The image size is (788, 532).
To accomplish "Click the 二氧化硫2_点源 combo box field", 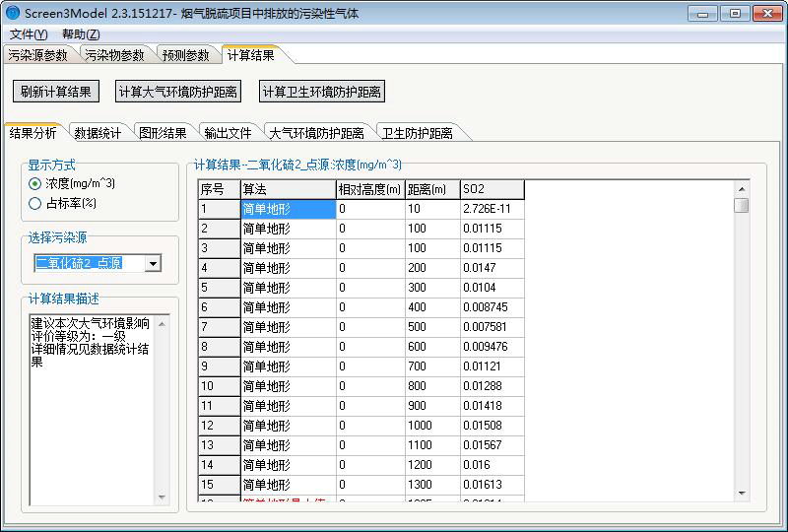I will [90, 263].
